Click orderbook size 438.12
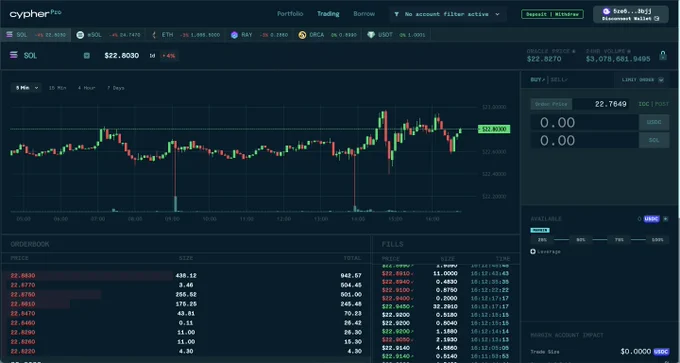The image size is (680, 363). (186, 275)
